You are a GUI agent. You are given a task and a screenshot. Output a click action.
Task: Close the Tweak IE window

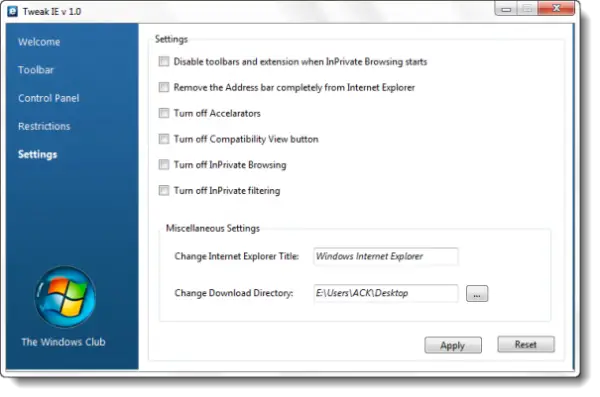[x=556, y=8]
